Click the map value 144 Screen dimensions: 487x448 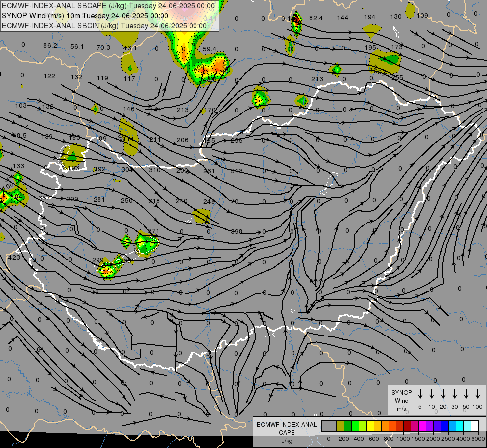pyautogui.click(x=343, y=18)
